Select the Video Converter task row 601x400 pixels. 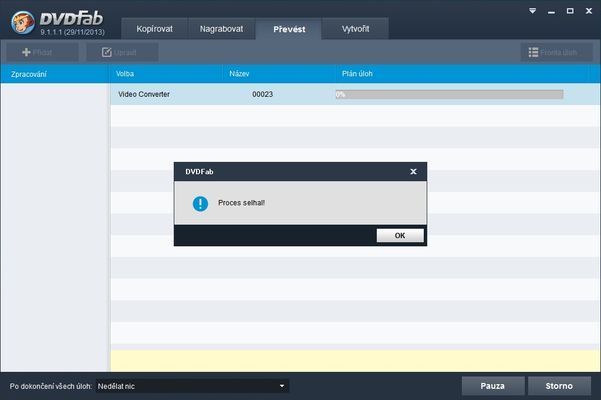point(355,94)
